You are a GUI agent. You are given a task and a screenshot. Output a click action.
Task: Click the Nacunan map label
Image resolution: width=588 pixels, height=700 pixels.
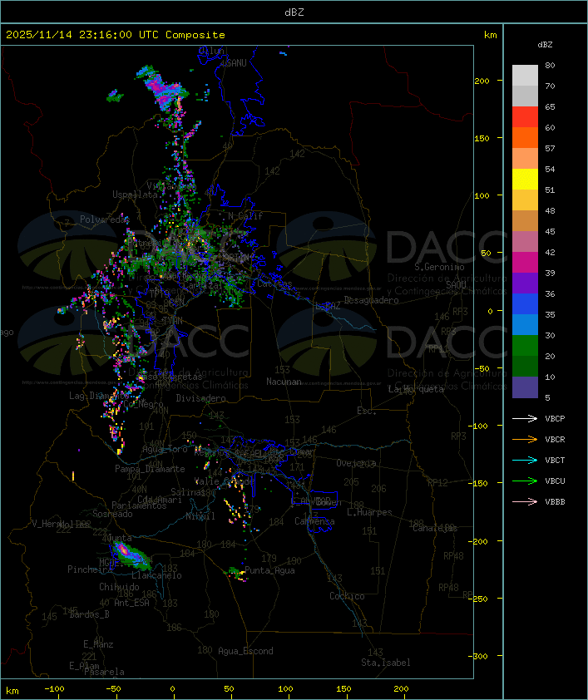point(284,382)
